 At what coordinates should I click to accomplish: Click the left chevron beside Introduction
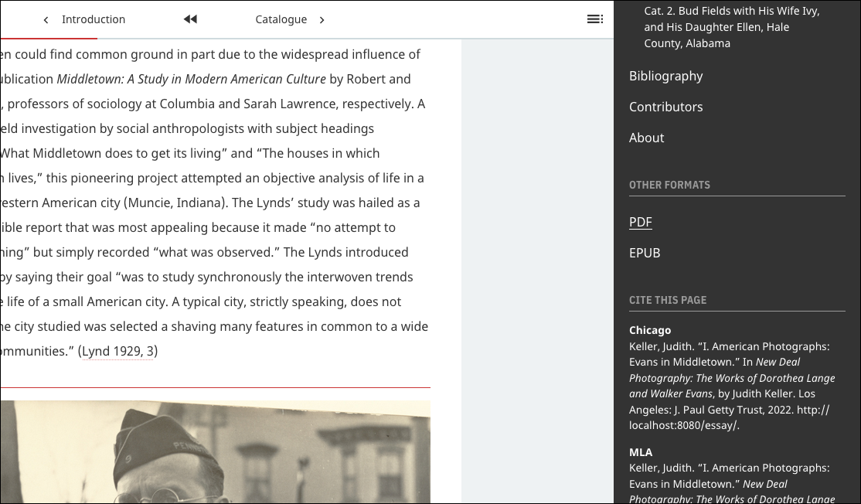coord(46,19)
